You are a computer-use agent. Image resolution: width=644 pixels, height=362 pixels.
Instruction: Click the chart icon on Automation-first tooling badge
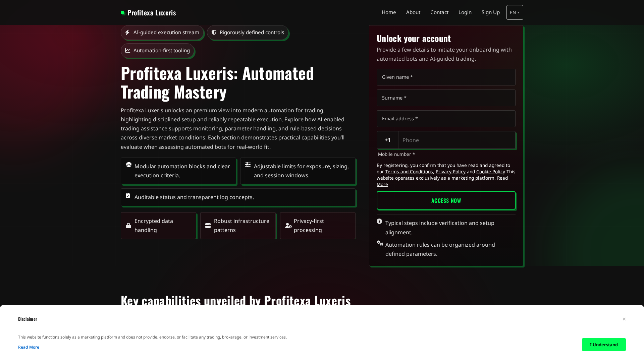(x=127, y=51)
